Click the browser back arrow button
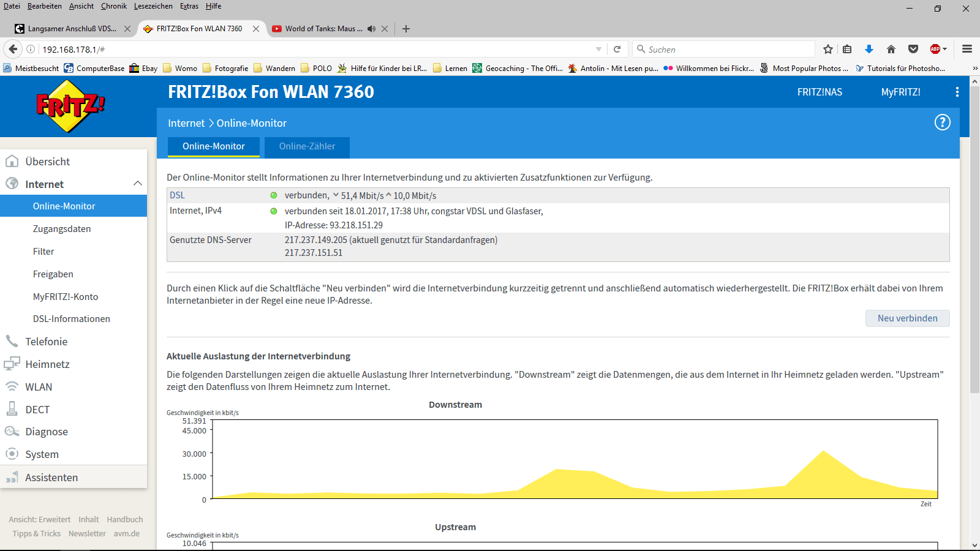Viewport: 980px width, 551px height. [13, 49]
